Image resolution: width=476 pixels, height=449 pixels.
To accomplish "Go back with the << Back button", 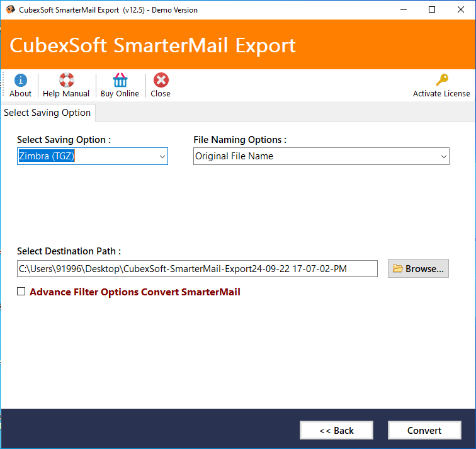I will (336, 430).
